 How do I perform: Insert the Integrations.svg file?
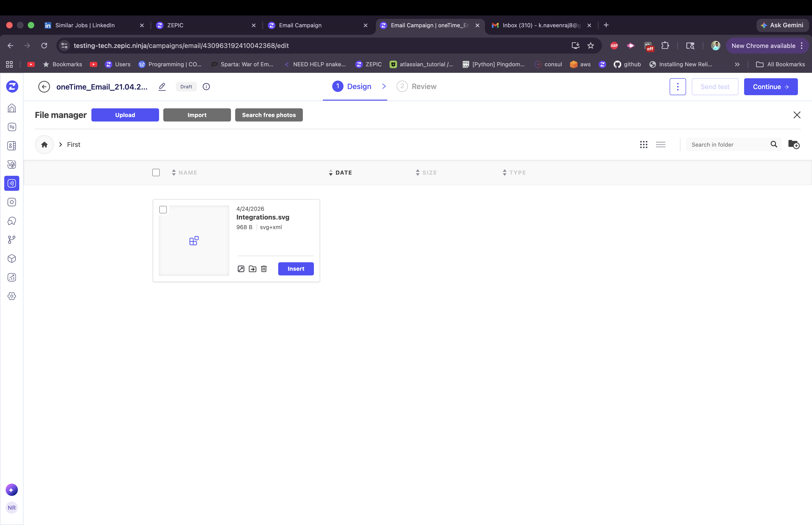(296, 269)
